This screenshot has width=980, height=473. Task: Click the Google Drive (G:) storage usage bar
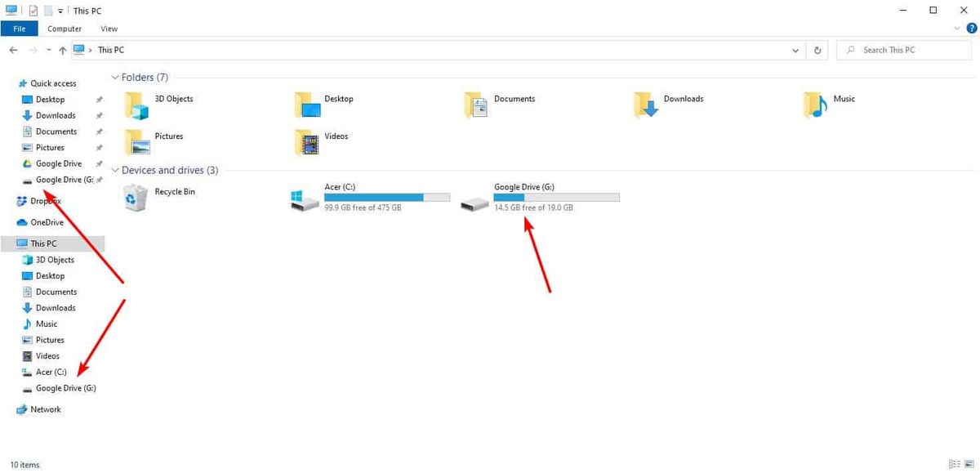click(x=557, y=198)
